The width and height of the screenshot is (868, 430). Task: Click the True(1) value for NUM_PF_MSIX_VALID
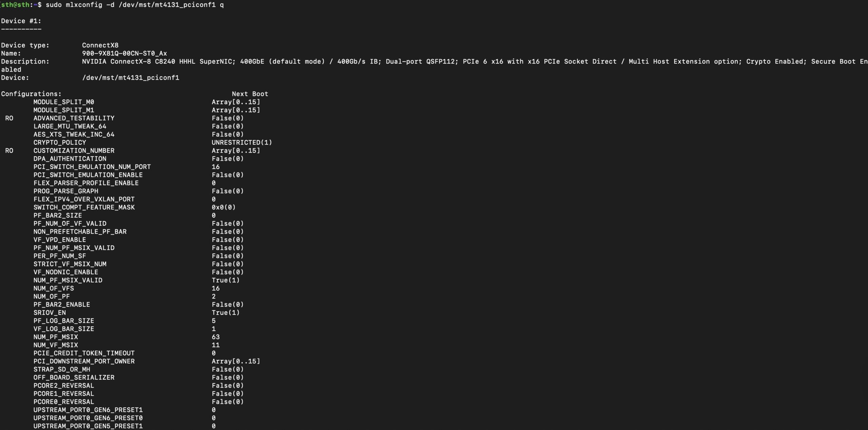click(225, 280)
